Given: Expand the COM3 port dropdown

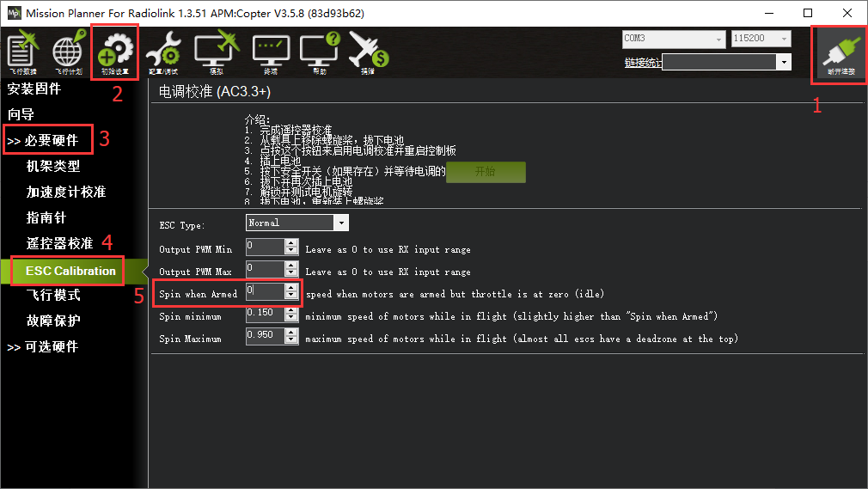Looking at the screenshot, I should (x=674, y=39).
